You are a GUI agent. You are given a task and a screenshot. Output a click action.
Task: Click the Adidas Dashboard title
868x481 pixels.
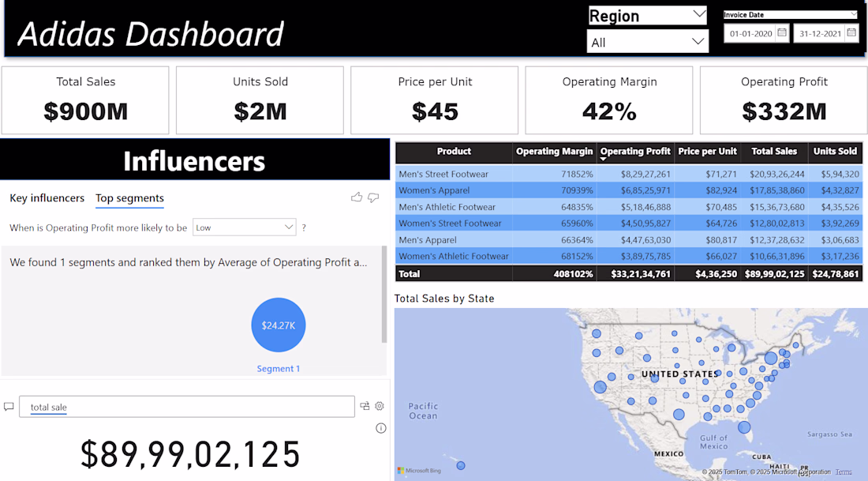(151, 34)
